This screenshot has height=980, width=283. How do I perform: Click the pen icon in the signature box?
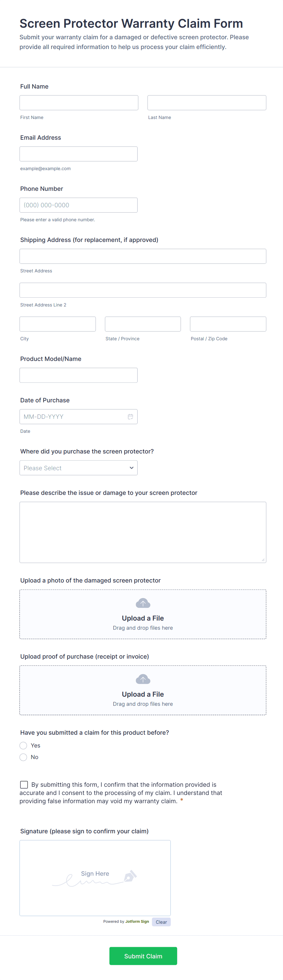point(130,876)
